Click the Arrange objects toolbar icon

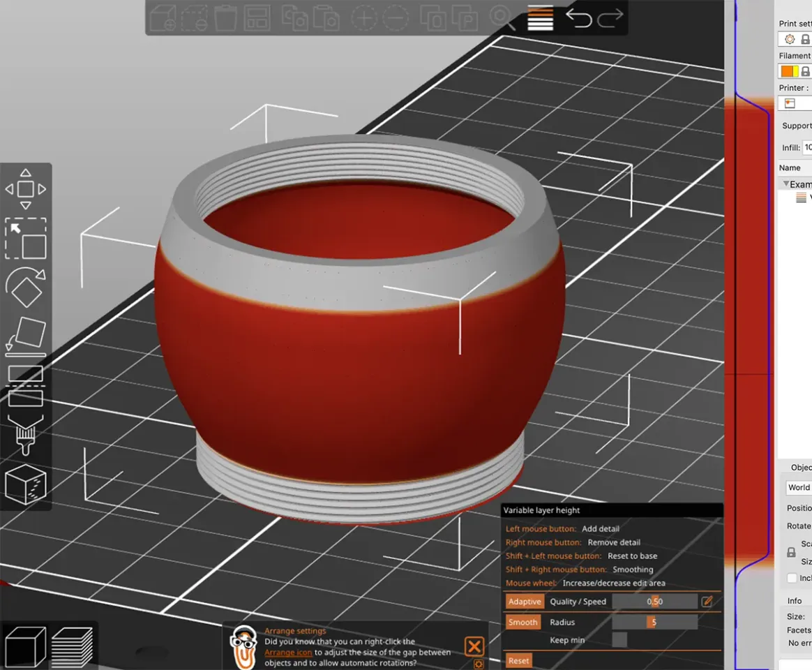click(257, 17)
